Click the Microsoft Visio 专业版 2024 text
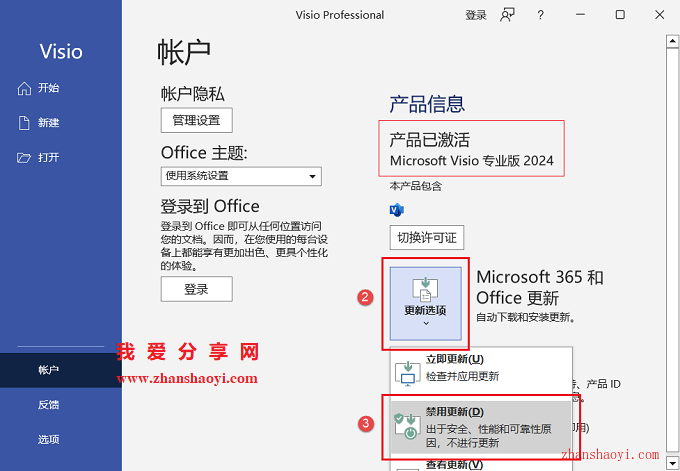Screen dimensions: 680x471 [x=472, y=161]
